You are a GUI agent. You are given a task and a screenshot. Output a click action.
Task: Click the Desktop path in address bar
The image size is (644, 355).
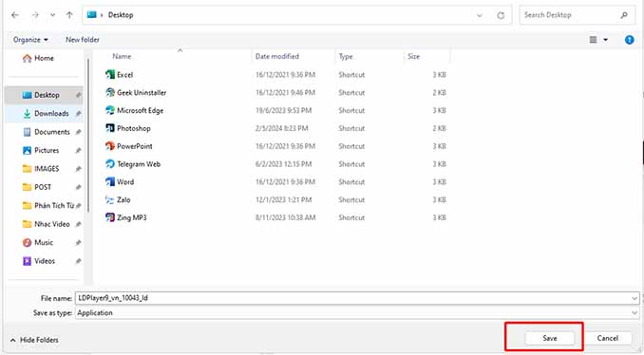[x=121, y=15]
